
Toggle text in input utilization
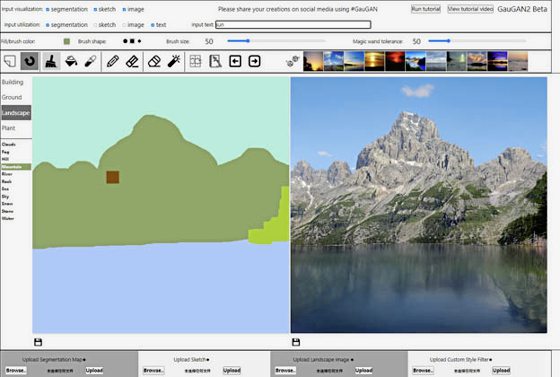[152, 25]
